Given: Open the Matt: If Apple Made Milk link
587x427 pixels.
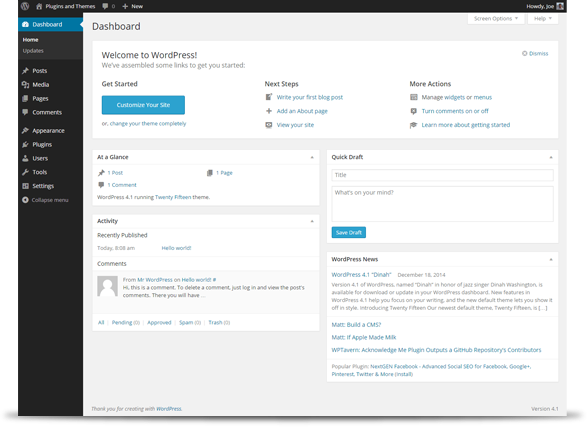Looking at the screenshot, I should pos(364,337).
